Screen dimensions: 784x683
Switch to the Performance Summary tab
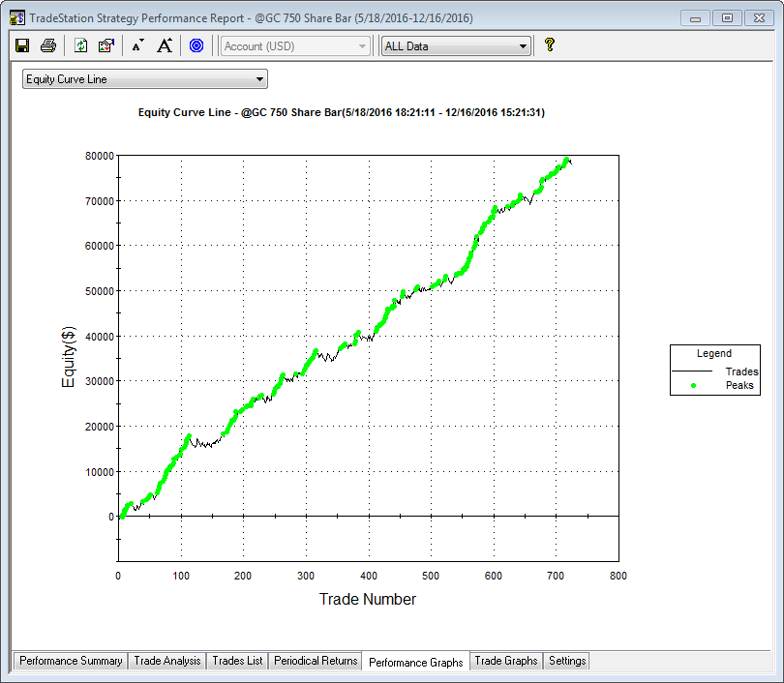(71, 661)
